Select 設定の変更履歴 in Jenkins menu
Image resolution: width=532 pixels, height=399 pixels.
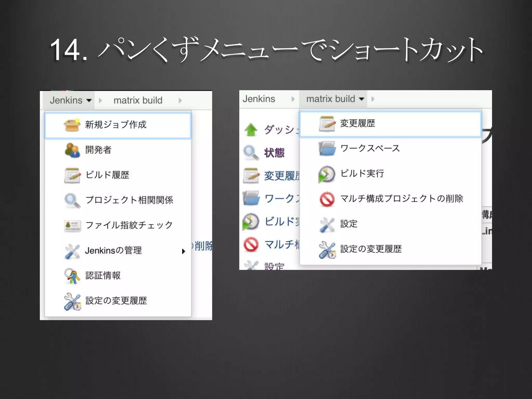[x=118, y=301]
